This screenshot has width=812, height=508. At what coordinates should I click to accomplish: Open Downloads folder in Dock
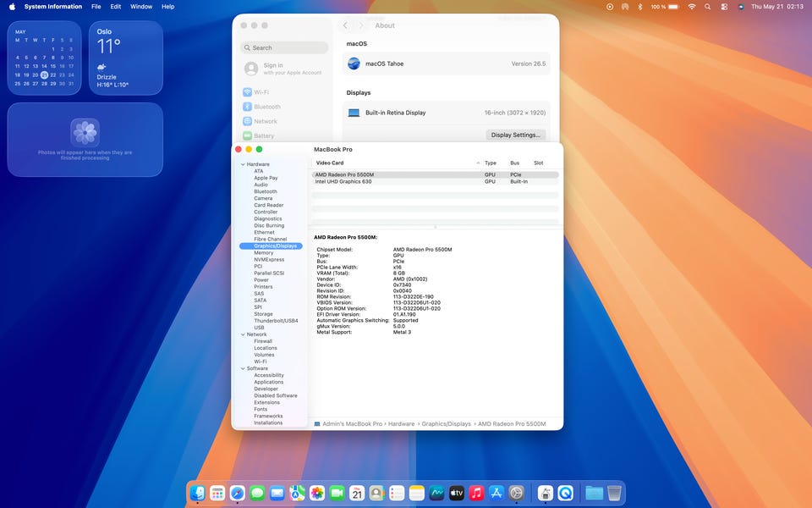[x=594, y=493]
